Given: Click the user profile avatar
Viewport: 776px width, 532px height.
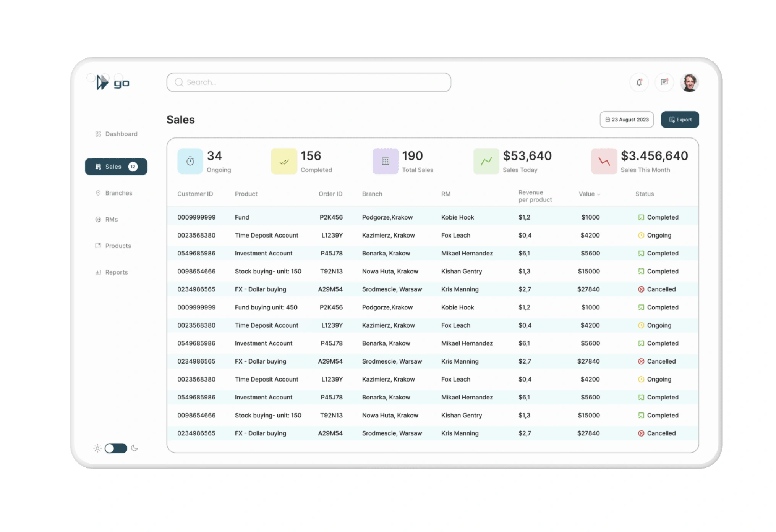Looking at the screenshot, I should (689, 82).
